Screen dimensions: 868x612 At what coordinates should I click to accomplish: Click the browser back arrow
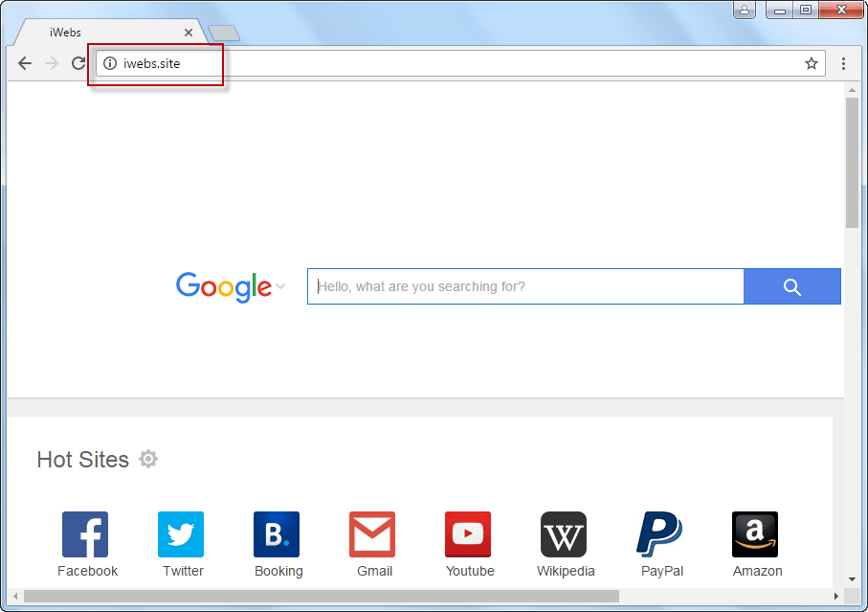(x=25, y=63)
